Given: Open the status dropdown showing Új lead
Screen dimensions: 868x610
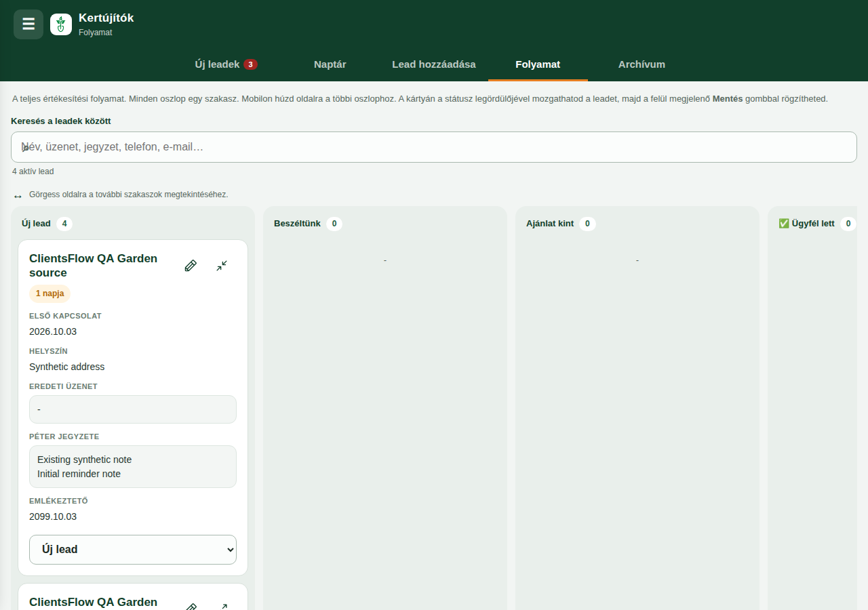Looking at the screenshot, I should pos(133,550).
